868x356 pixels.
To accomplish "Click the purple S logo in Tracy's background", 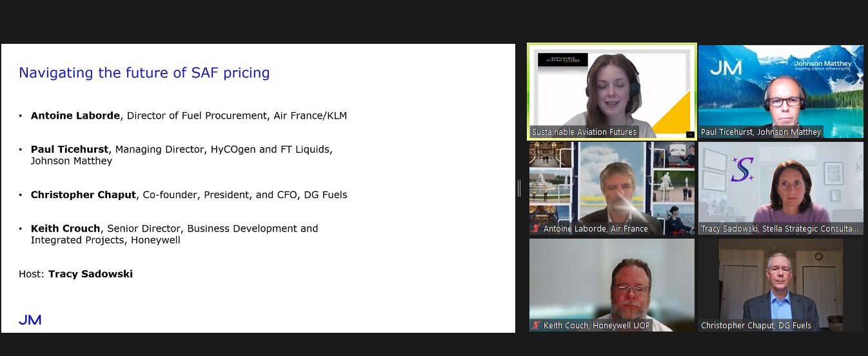I will [x=742, y=170].
